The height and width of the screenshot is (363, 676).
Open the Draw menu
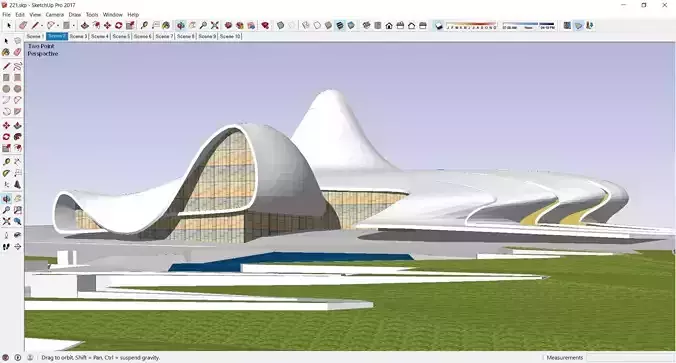click(75, 15)
